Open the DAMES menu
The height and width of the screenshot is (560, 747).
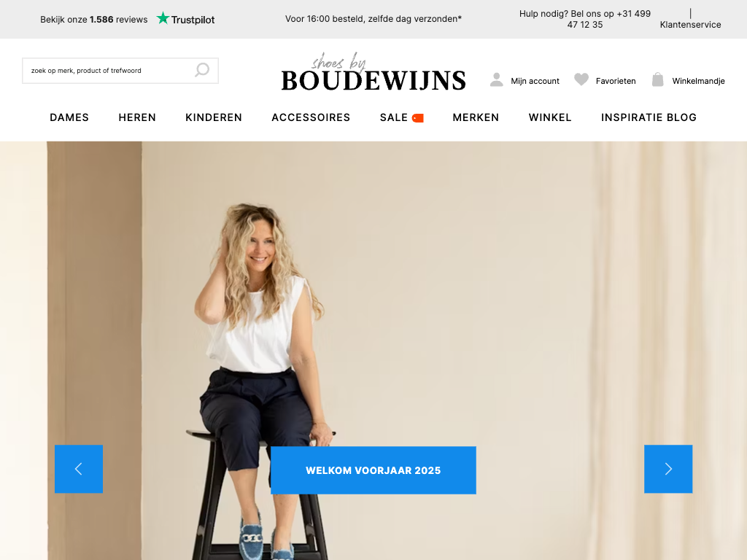tap(69, 117)
